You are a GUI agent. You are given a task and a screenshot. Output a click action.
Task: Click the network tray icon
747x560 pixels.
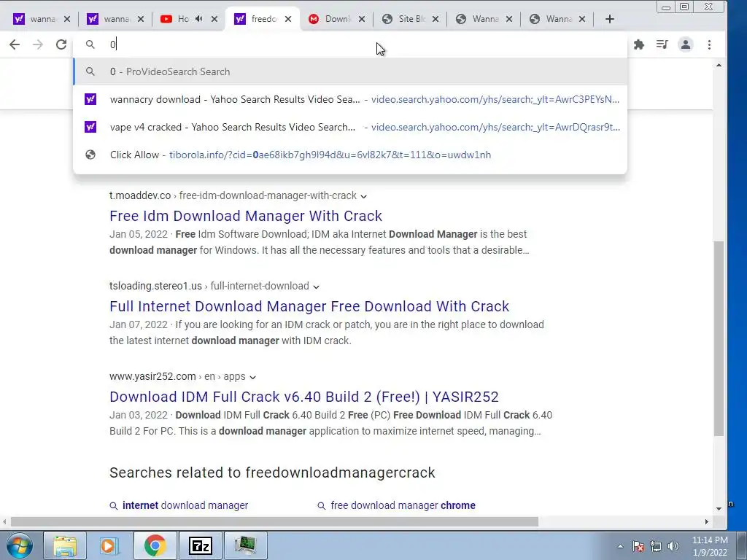click(656, 546)
